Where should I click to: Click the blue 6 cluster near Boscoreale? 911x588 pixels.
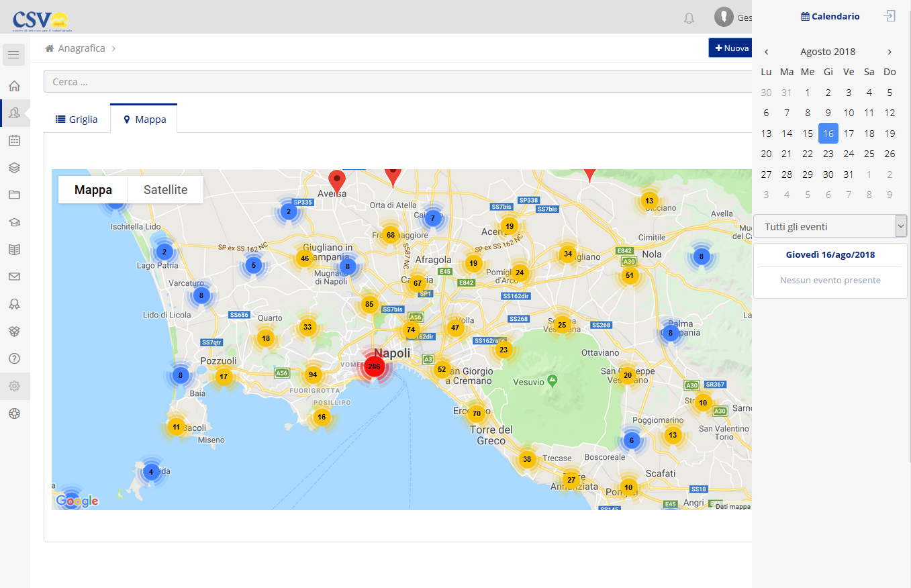631,440
